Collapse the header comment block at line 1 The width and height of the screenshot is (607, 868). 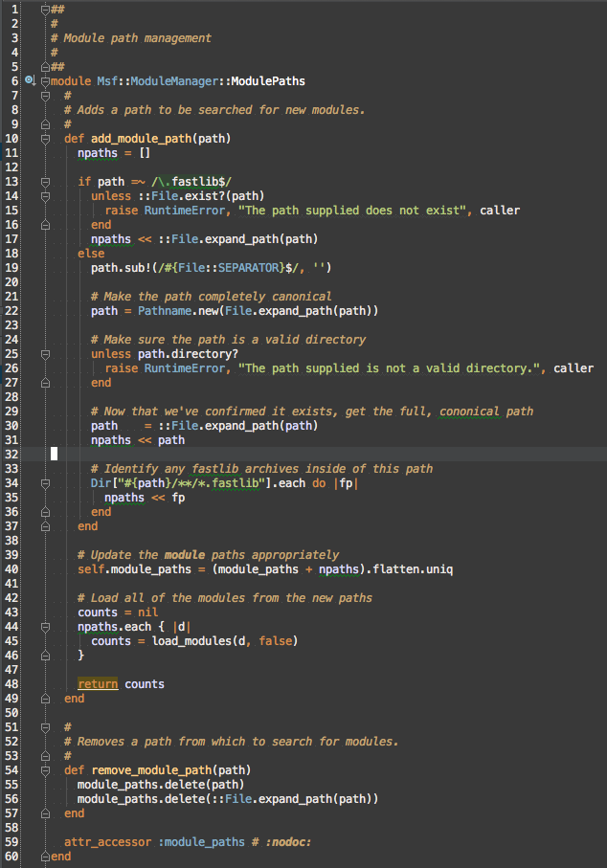click(45, 10)
